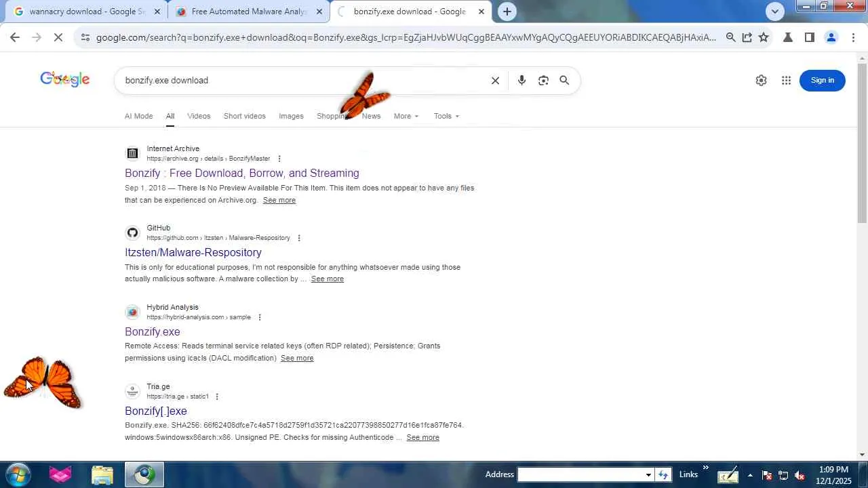Search by image with the camera icon
Screen dimensions: 868x488
543,81
